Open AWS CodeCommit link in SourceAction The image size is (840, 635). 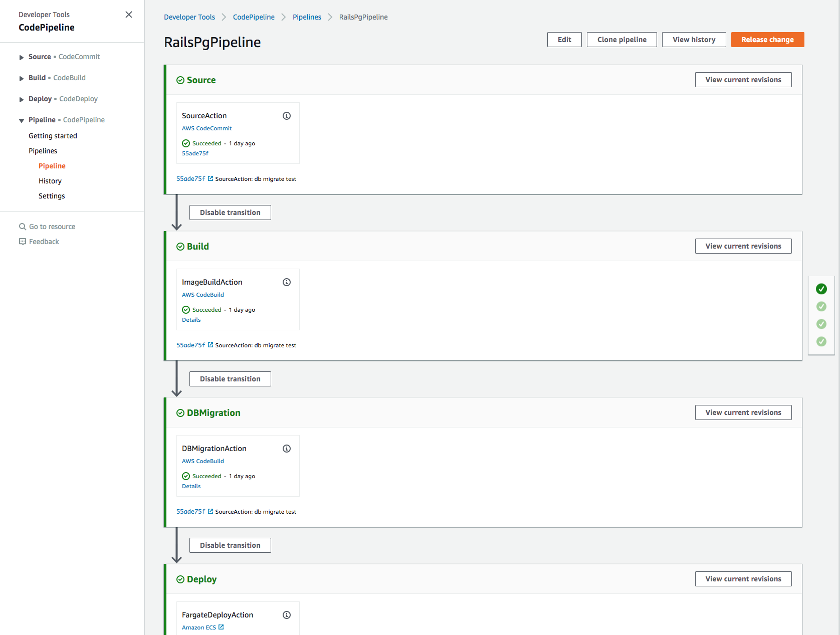(x=206, y=128)
